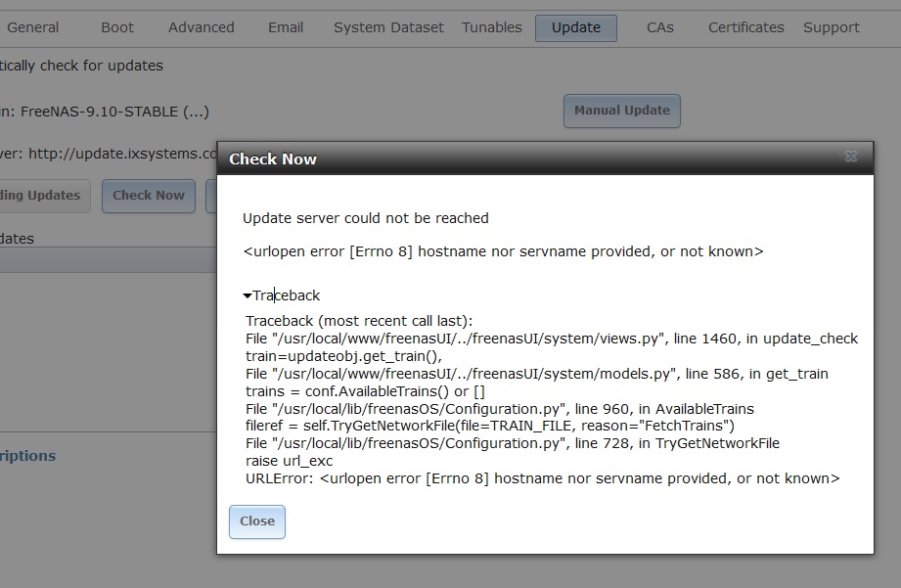
Task: Click the models.py line 586 traceback entry
Action: (537, 374)
